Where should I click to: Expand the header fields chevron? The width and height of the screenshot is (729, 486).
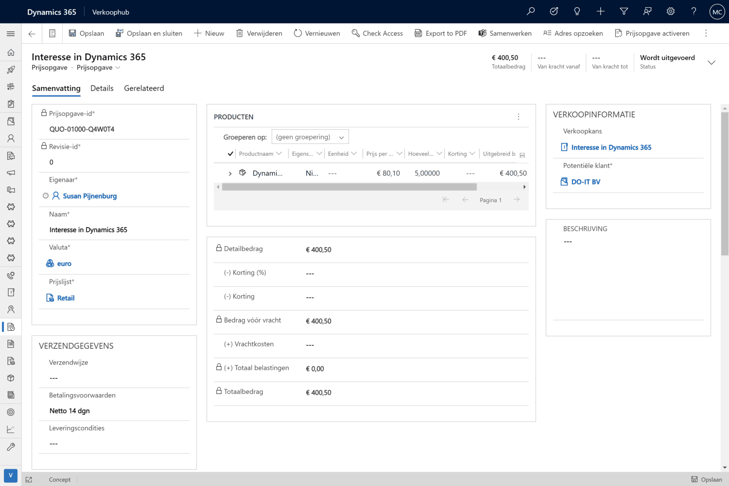pos(711,62)
